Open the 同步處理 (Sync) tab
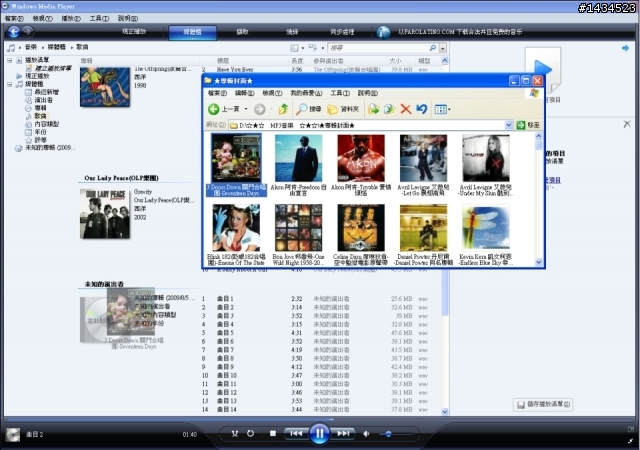Screen dimensions: 640x450 click(342, 32)
